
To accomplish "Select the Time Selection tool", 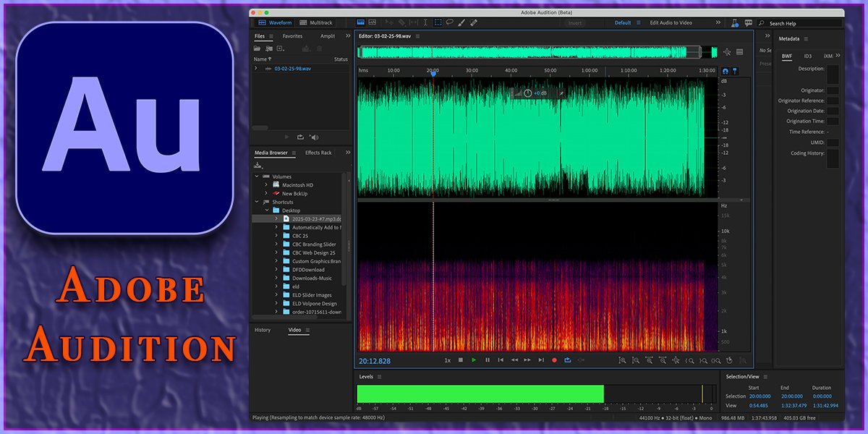I will tap(426, 23).
